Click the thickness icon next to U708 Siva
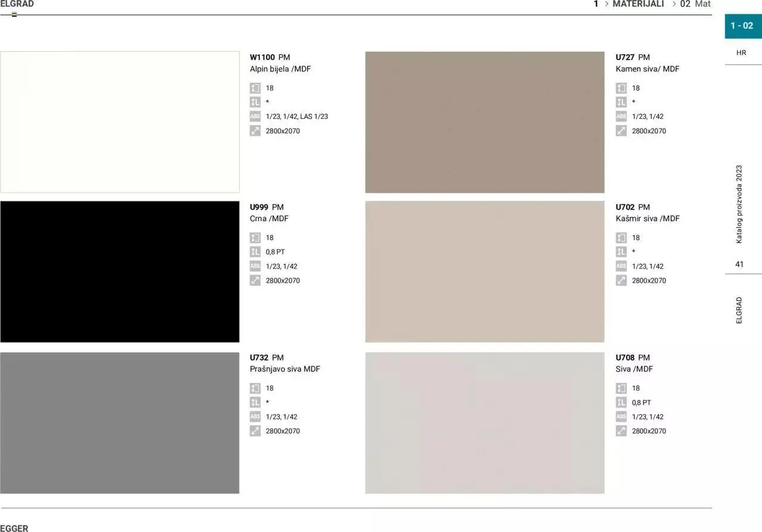The width and height of the screenshot is (762, 532). 622,388
